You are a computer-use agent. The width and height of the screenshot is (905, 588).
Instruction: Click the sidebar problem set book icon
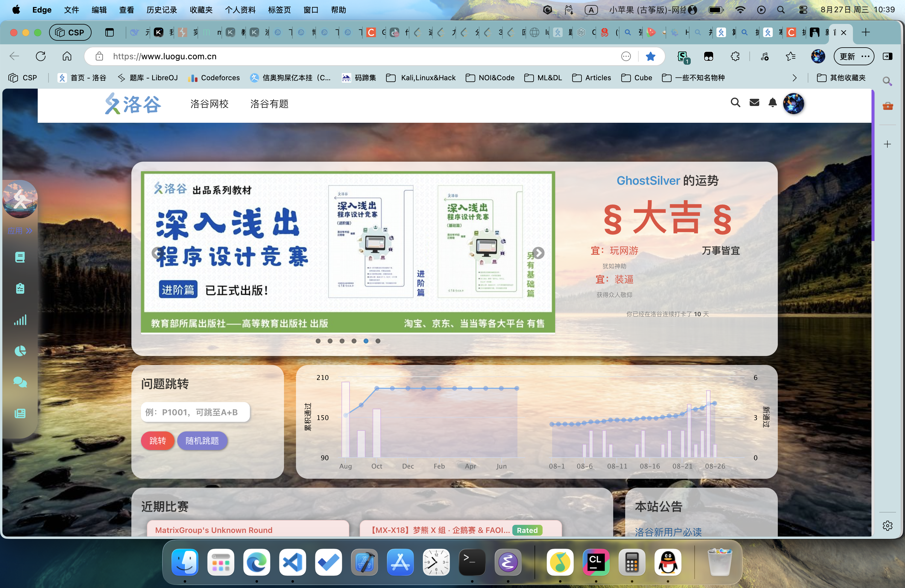[x=20, y=257]
